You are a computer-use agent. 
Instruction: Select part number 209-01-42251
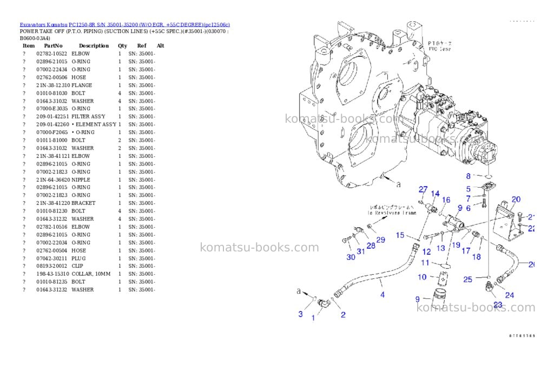click(x=52, y=117)
